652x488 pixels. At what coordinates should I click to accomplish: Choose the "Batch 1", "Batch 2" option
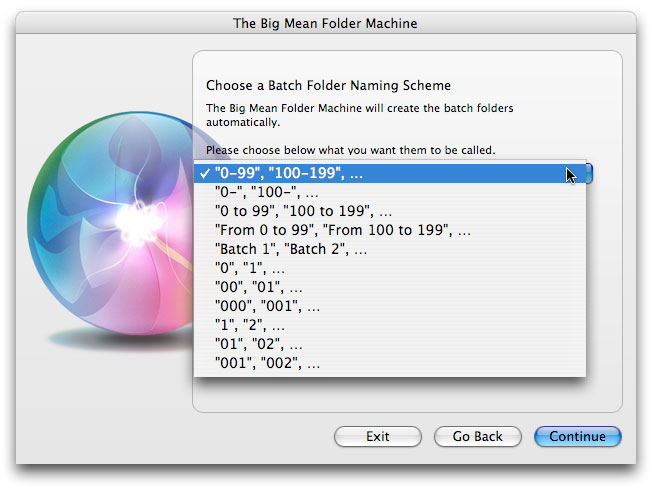pos(390,249)
